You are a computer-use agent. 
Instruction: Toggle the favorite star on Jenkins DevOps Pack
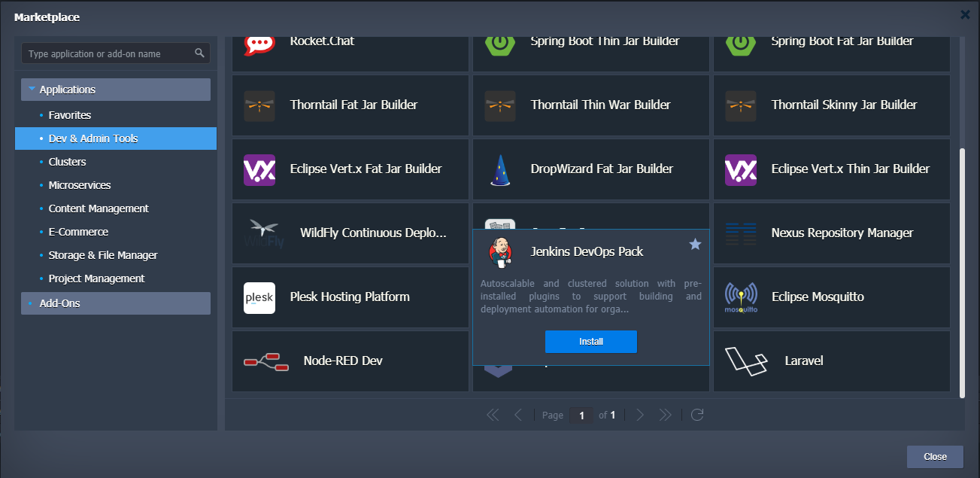coord(695,244)
